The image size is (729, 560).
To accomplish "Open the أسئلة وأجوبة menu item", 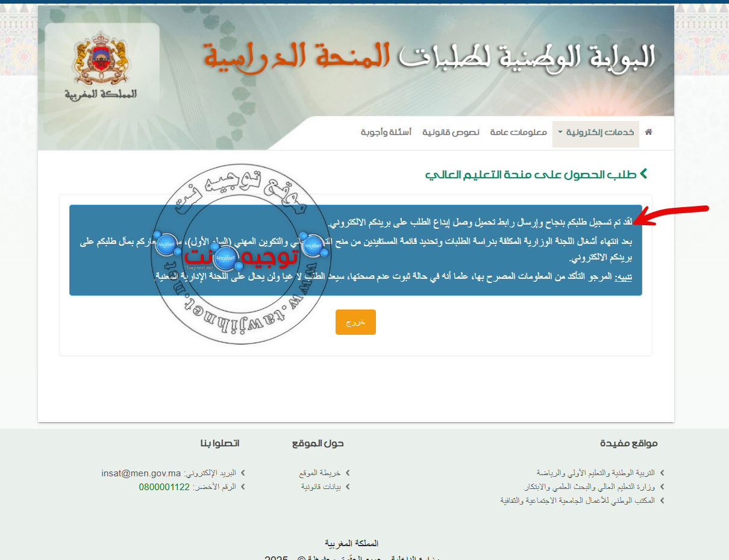I will tap(386, 132).
